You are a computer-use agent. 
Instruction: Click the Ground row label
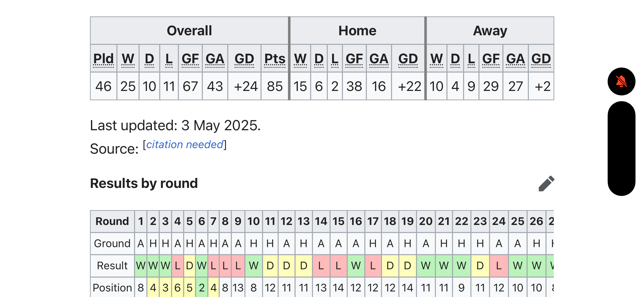pyautogui.click(x=112, y=244)
